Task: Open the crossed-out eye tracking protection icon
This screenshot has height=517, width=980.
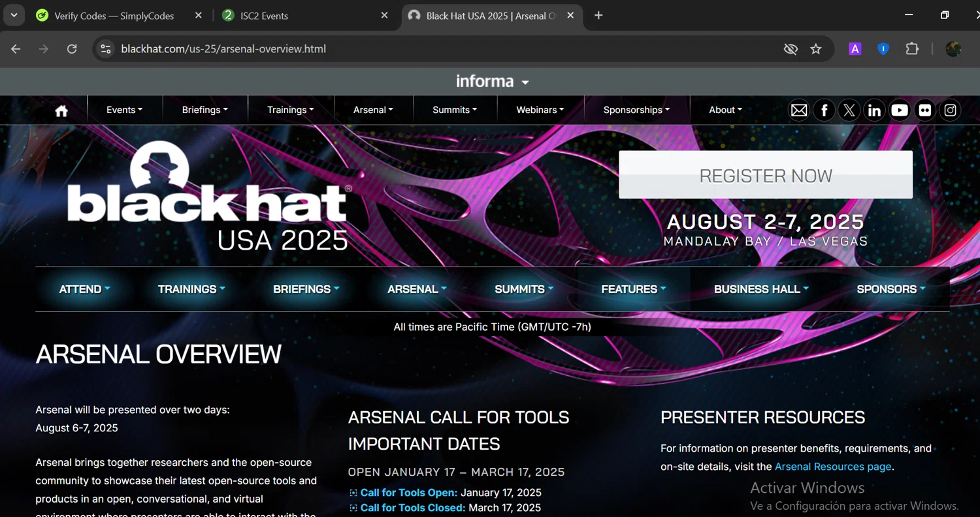Action: tap(791, 49)
